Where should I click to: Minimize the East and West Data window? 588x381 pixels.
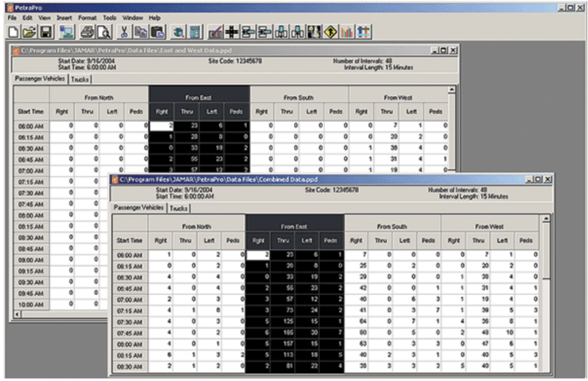click(x=435, y=50)
